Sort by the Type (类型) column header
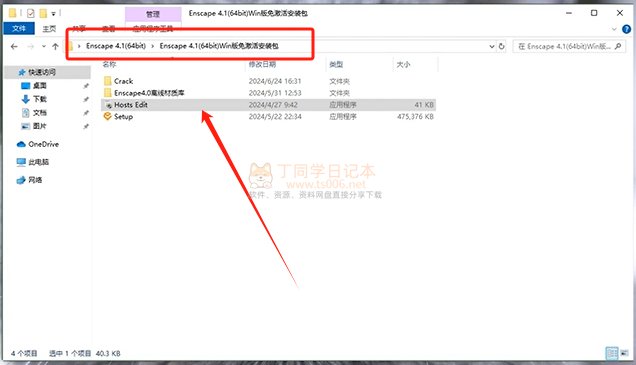The width and height of the screenshot is (636, 365). pos(336,64)
